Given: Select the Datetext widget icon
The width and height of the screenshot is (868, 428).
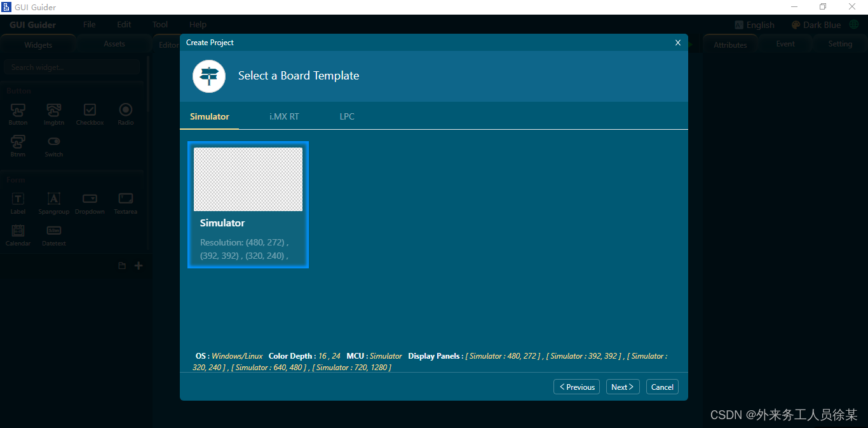Looking at the screenshot, I should point(54,231).
